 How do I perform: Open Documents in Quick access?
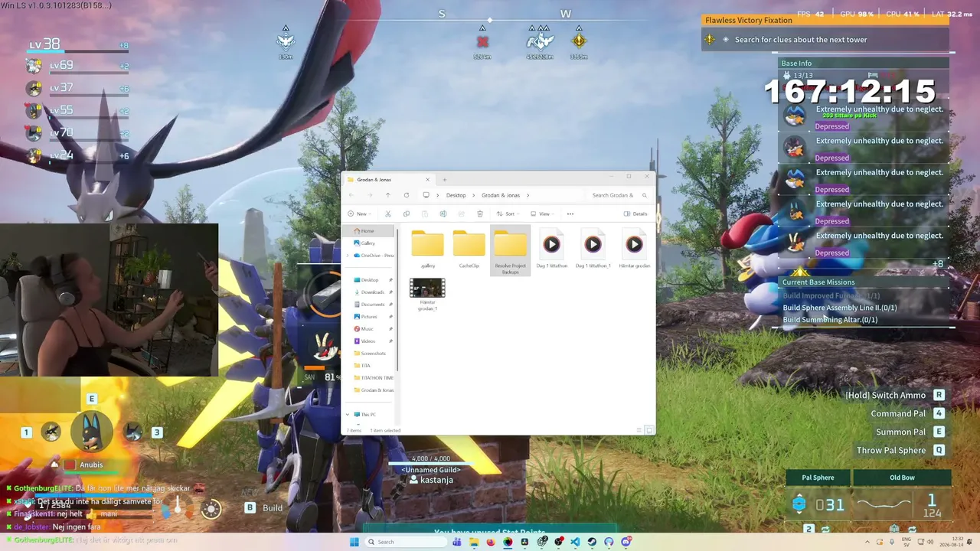pos(371,305)
